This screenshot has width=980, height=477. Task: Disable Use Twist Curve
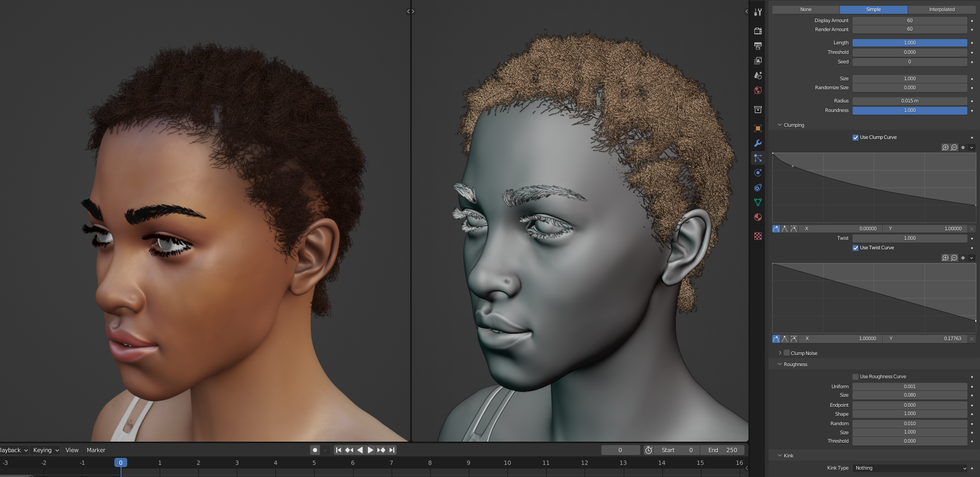(x=855, y=247)
